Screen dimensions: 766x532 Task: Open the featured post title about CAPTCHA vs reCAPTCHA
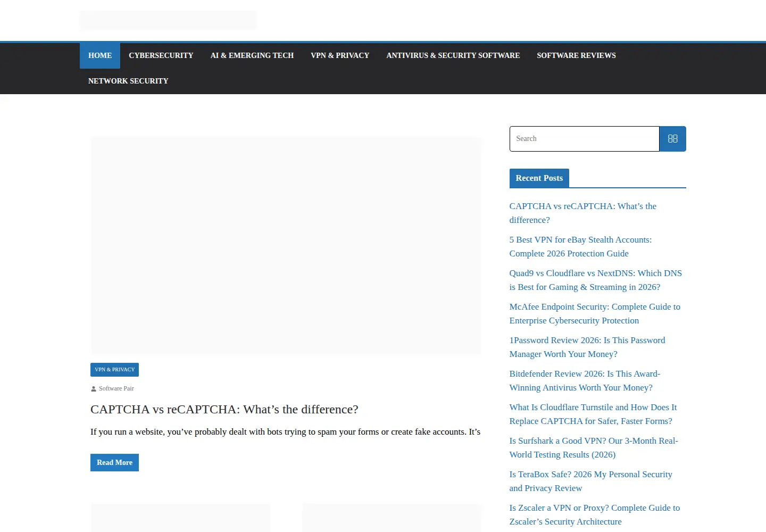[x=224, y=409]
